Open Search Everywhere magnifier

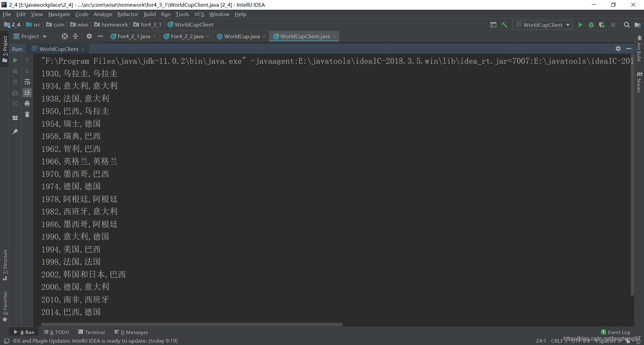tap(627, 25)
